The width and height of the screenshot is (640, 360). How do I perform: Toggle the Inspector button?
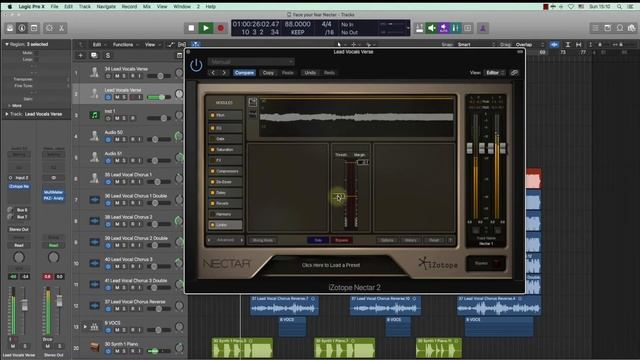point(22,28)
